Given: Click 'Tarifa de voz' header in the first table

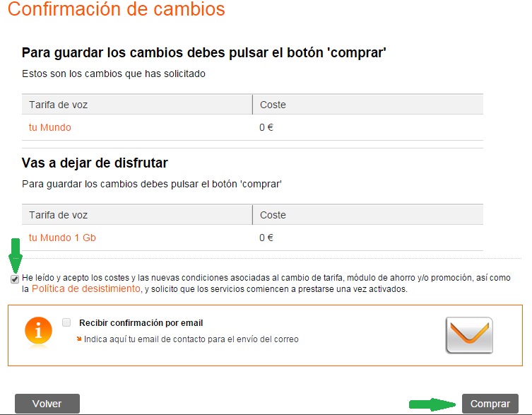Looking at the screenshot, I should click(59, 105).
